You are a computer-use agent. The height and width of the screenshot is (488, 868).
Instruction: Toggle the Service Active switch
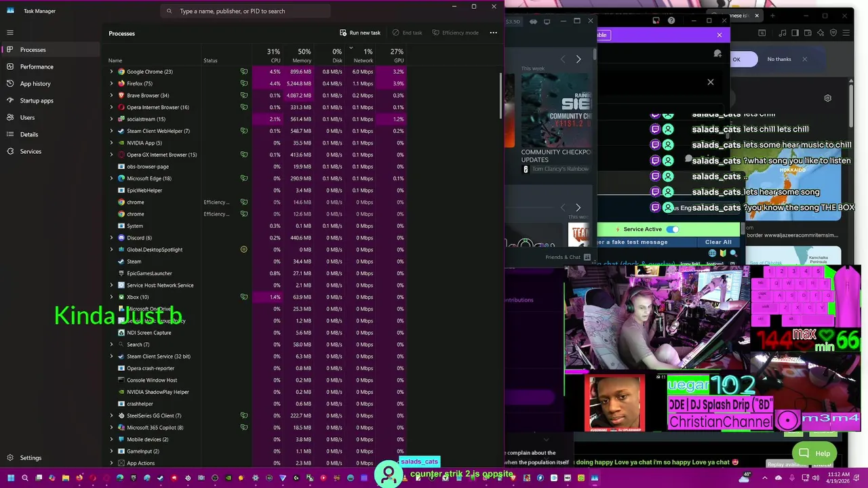click(672, 229)
